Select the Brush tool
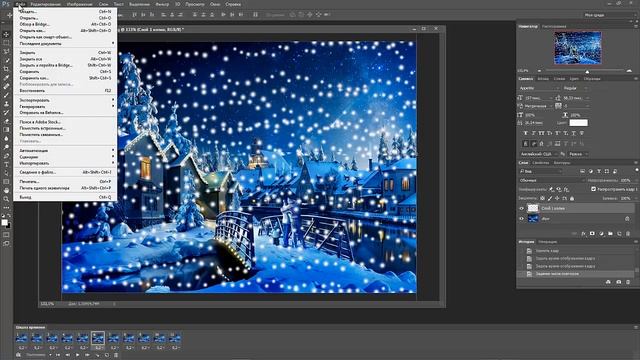This screenshot has width=640, height=360. 6,95
